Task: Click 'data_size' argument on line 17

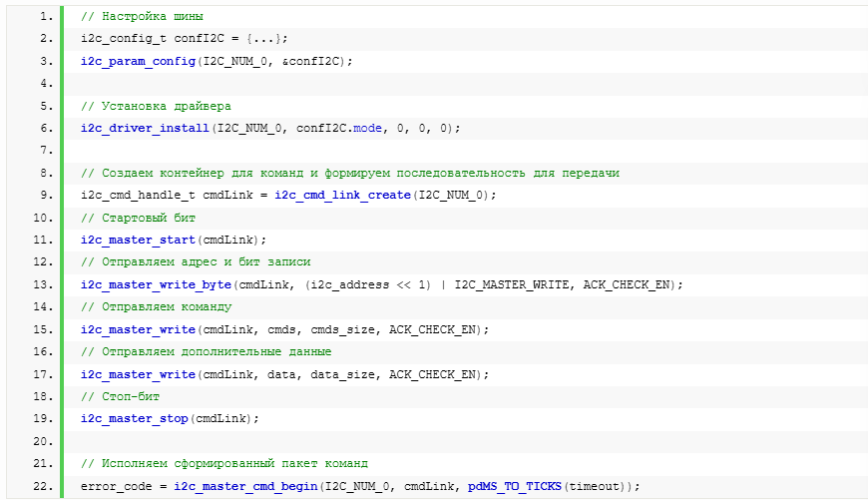Action: (x=342, y=375)
